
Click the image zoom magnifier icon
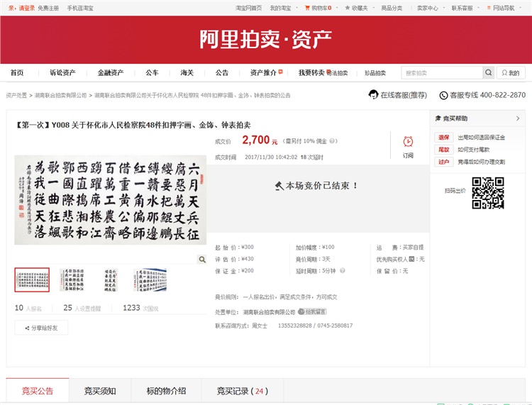[x=202, y=259]
